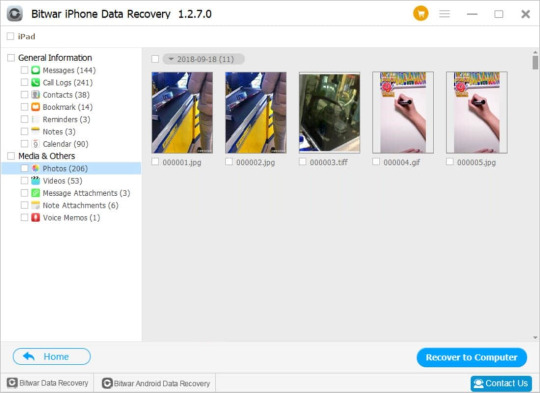Image resolution: width=540 pixels, height=393 pixels.
Task: Check the General Information checkbox
Action: point(11,58)
